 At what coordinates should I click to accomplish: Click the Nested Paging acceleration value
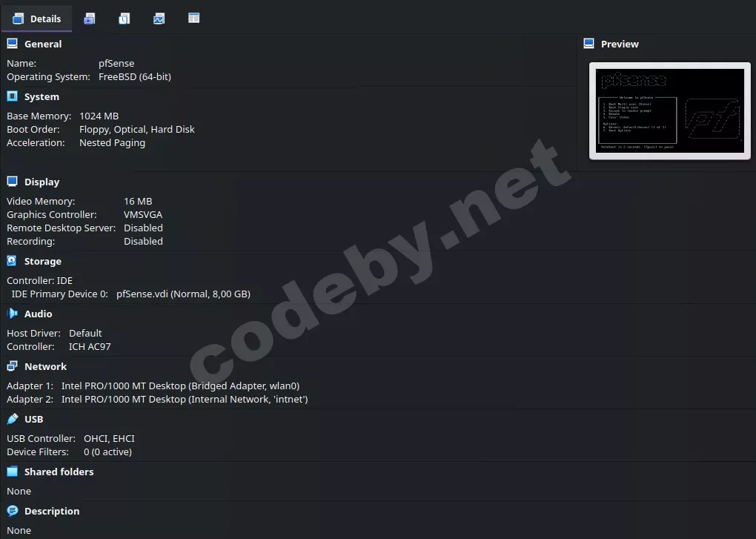[112, 142]
